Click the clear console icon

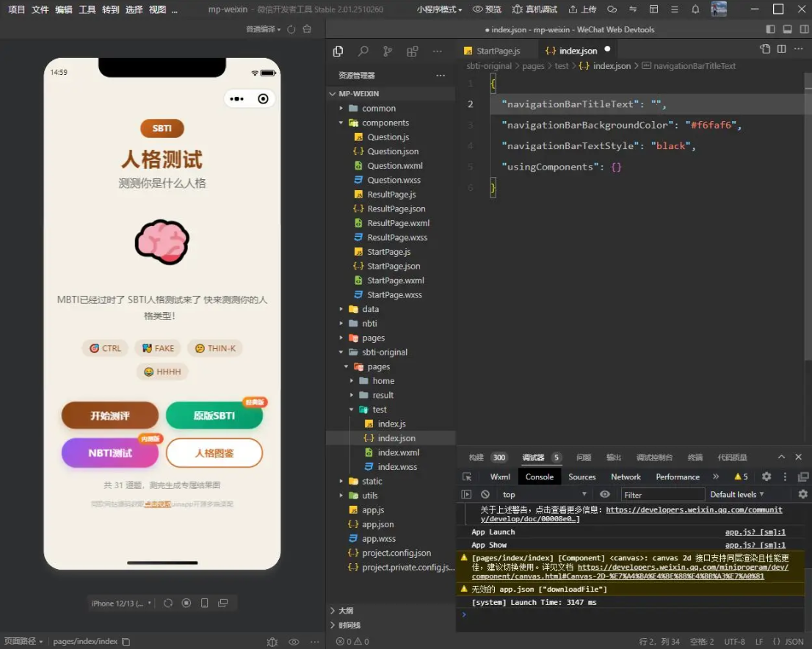pyautogui.click(x=485, y=494)
